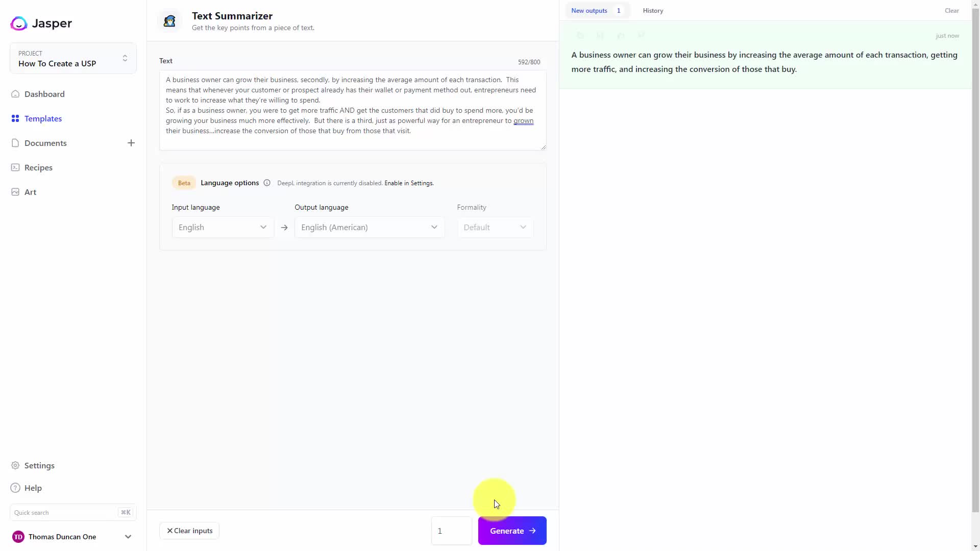Click the Text Summarizer template icon

pyautogui.click(x=169, y=21)
